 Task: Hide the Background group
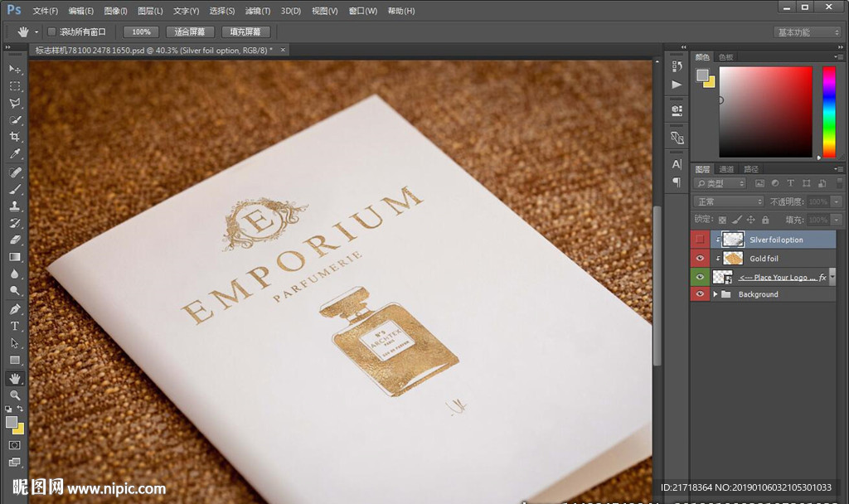[700, 294]
